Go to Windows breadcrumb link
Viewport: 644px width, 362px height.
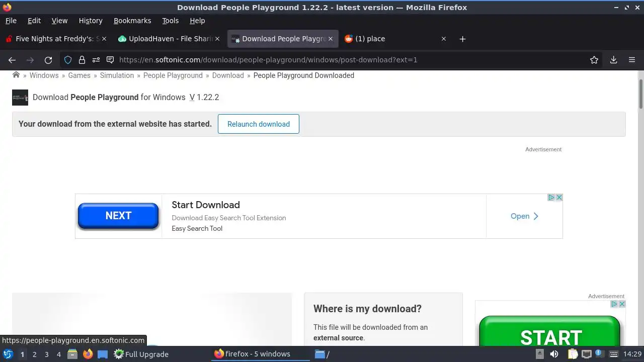click(x=44, y=75)
